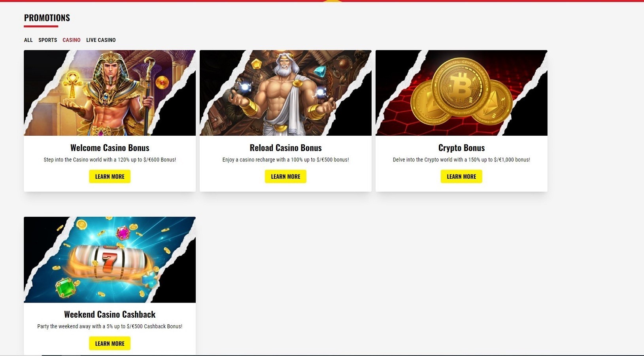
Task: Open the Reload Casino Bonus title
Action: [285, 148]
